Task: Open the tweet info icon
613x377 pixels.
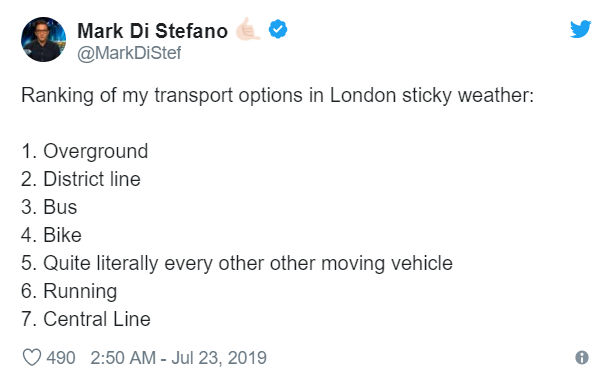Action: pyautogui.click(x=582, y=357)
